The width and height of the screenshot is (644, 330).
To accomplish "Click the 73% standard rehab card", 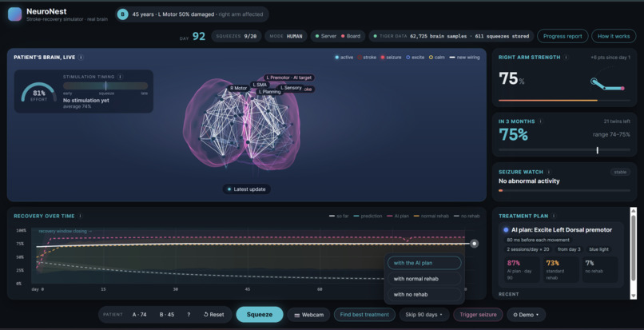I will click(561, 269).
